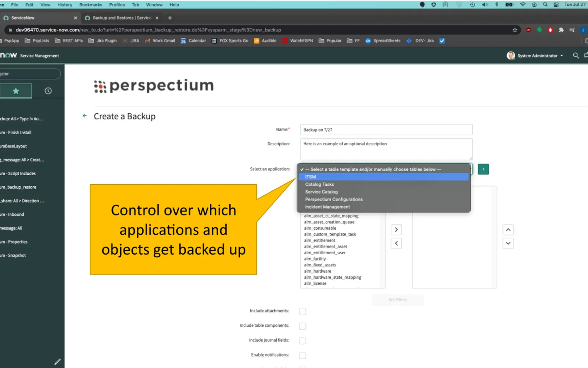Screen dimensions: 588x368
Task: Open 'um_backup_restore' navigator link
Action: pyautogui.click(x=18, y=187)
